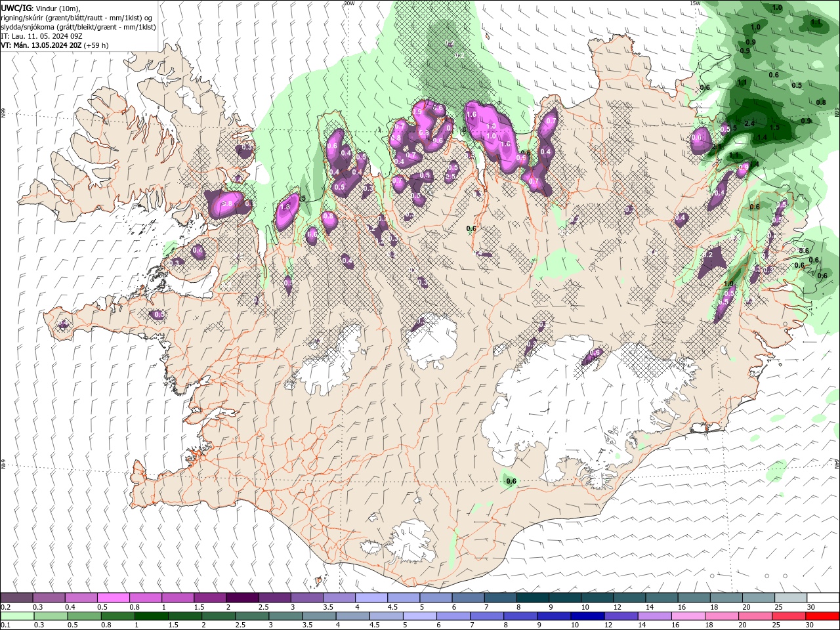Click the '3.5' label under the upper legend
Image resolution: width=840 pixels, height=630 pixels.
328,607
